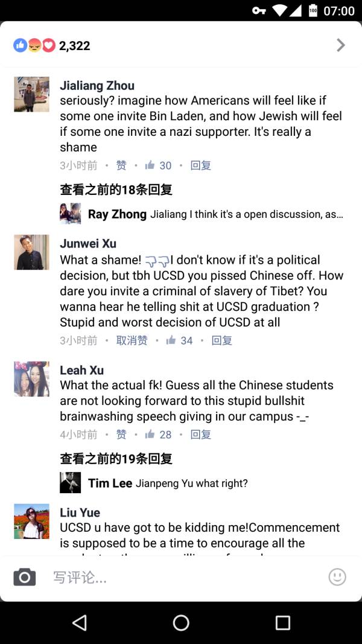Like Leah Xu's comment with 赞

121,435
